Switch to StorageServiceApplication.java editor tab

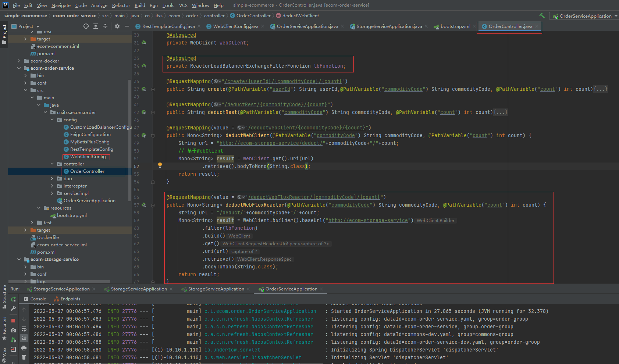point(389,26)
